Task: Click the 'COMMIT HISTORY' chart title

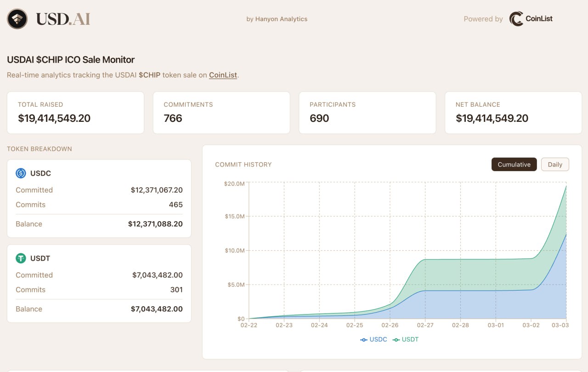Action: point(243,165)
